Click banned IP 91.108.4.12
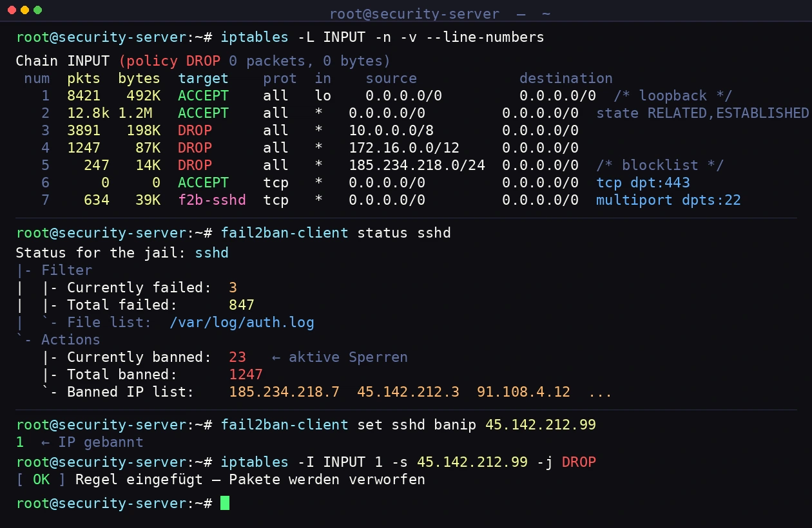The height and width of the screenshot is (528, 812). click(x=523, y=391)
